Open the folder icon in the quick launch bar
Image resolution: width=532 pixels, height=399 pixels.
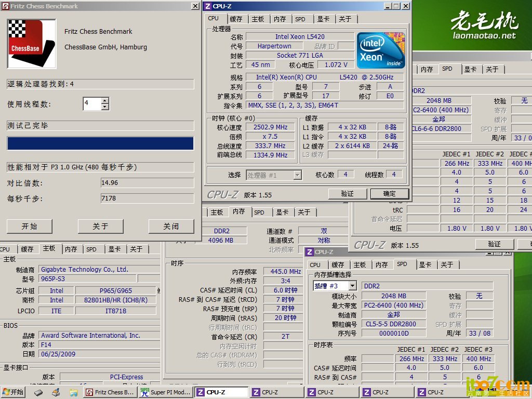coord(74,393)
